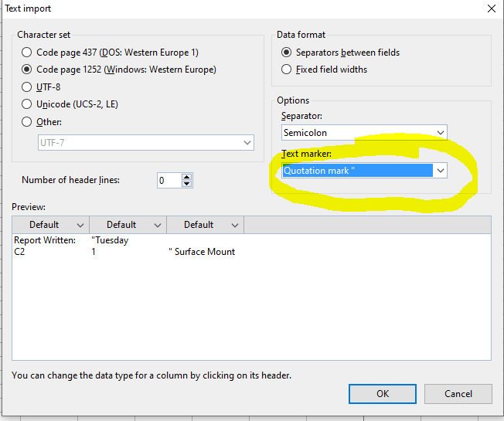Viewport: 504px width, 421px height.
Task: Increase number of header lines
Action: (x=186, y=177)
